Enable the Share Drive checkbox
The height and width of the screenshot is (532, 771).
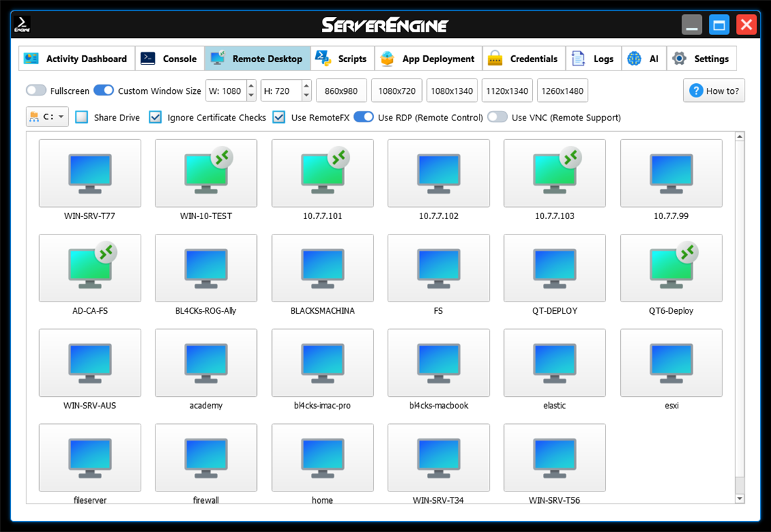click(x=81, y=117)
